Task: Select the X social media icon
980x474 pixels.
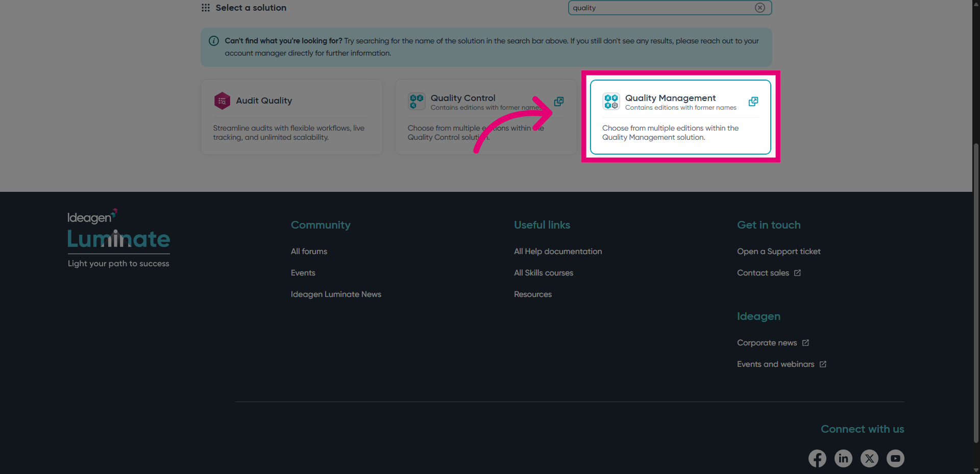Action: 869,458
